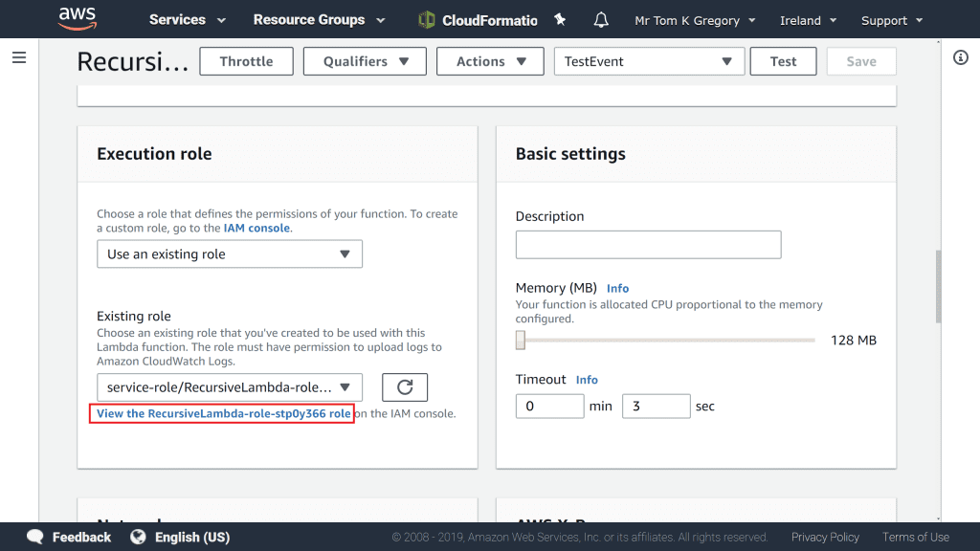
Task: Click the AWS logo home icon
Action: point(77,18)
